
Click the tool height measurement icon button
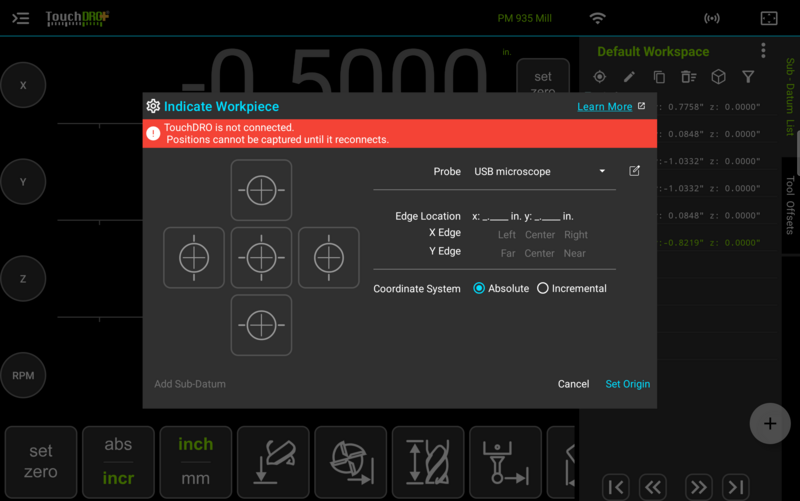[x=428, y=462]
